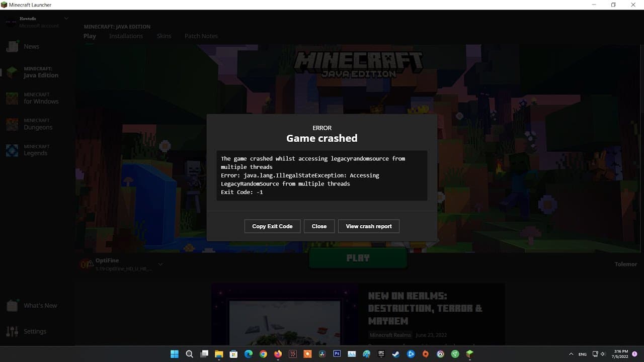Open Ubisoft Connect from the taskbar
Viewport: 644px width, 362px height.
click(440, 354)
